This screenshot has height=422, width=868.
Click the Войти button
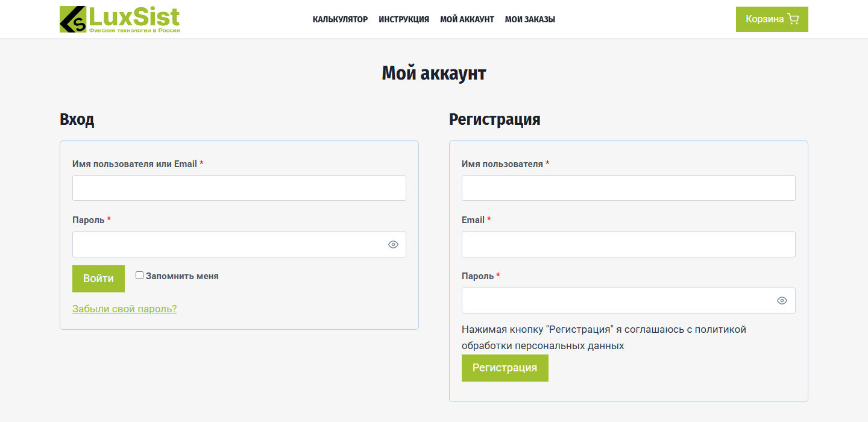pos(98,279)
